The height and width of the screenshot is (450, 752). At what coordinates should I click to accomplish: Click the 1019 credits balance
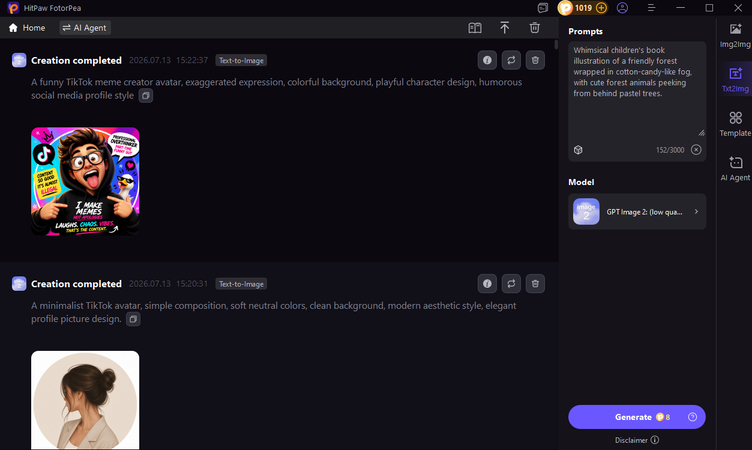click(x=583, y=8)
